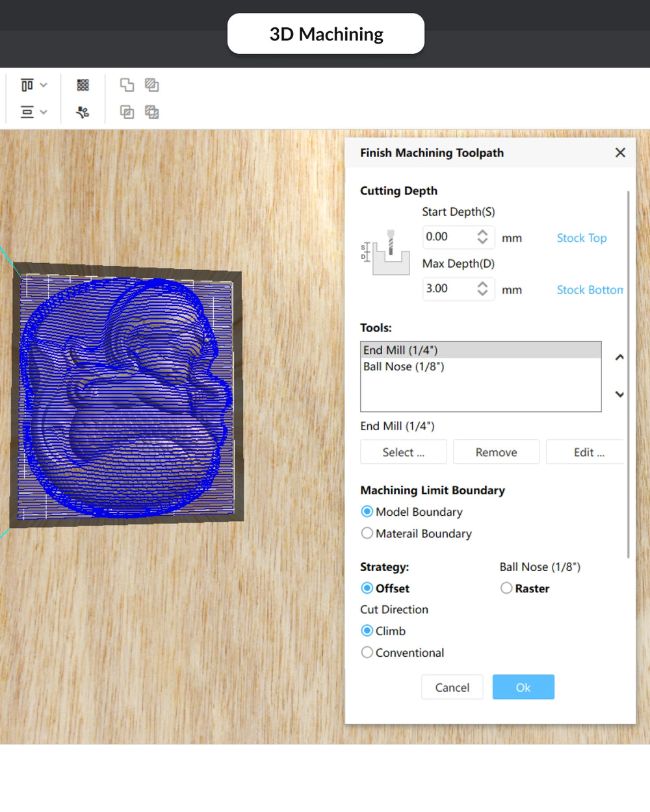Move selected tool up with arrow
650x812 pixels.
619,357
